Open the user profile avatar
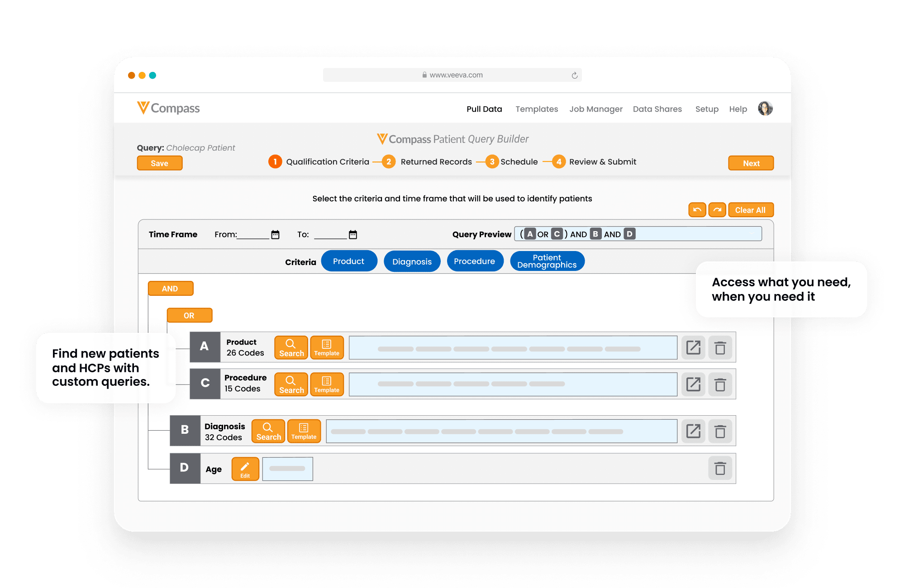The height and width of the screenshot is (588, 905). (765, 109)
